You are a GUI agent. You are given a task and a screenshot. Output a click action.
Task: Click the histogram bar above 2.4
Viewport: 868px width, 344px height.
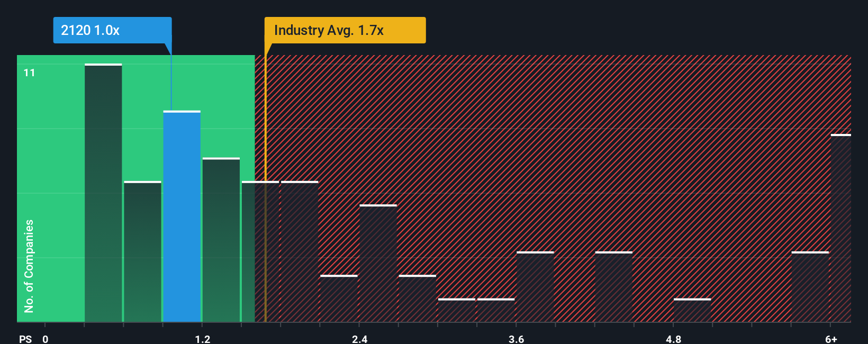tap(378, 264)
